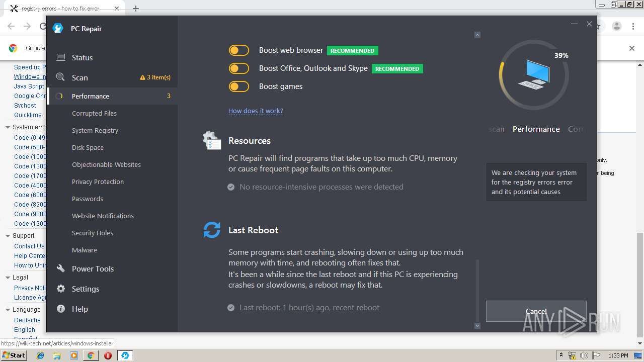Collapse System errors tree in browser

pos(8,127)
